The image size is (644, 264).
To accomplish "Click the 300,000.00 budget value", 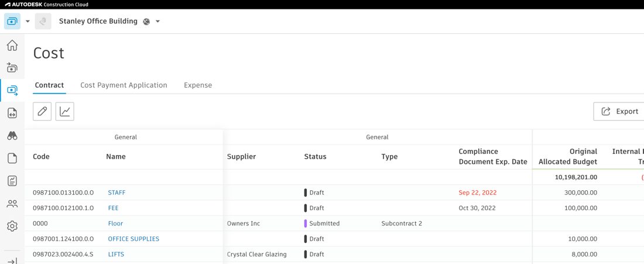I will 580,193.
